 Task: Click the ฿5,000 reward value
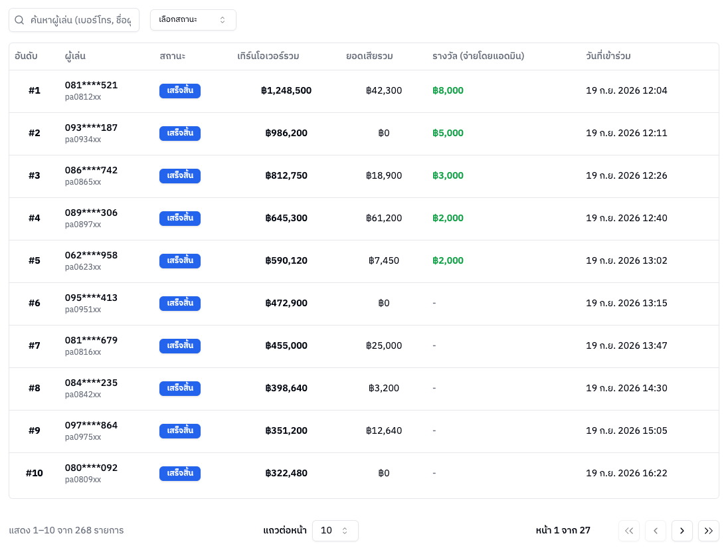[x=448, y=134]
